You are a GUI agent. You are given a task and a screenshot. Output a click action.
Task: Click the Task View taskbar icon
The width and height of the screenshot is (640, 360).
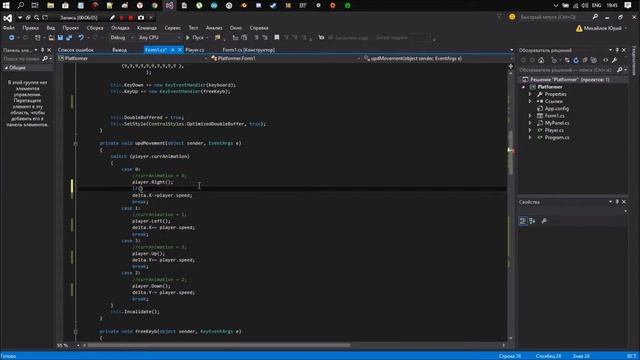[x=35, y=6]
